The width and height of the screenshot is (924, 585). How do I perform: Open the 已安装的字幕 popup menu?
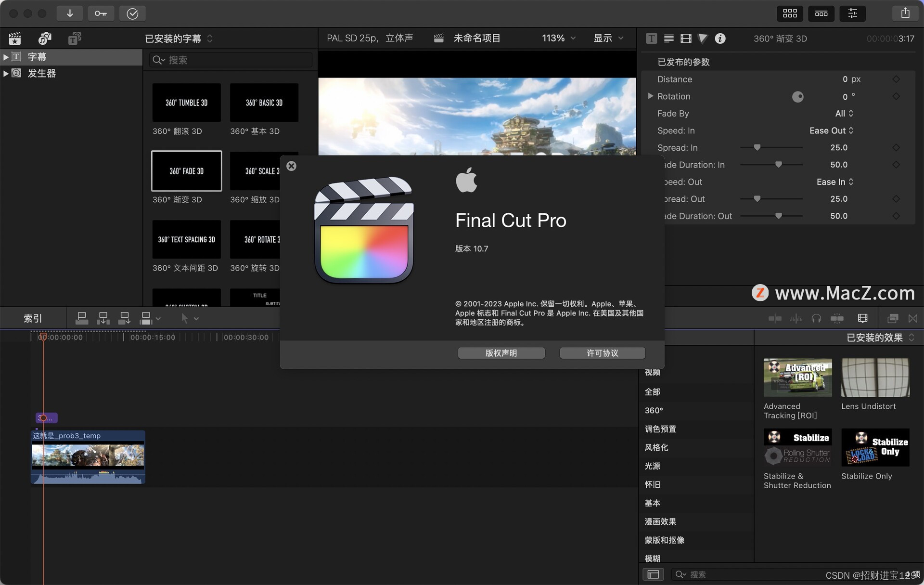click(x=179, y=39)
